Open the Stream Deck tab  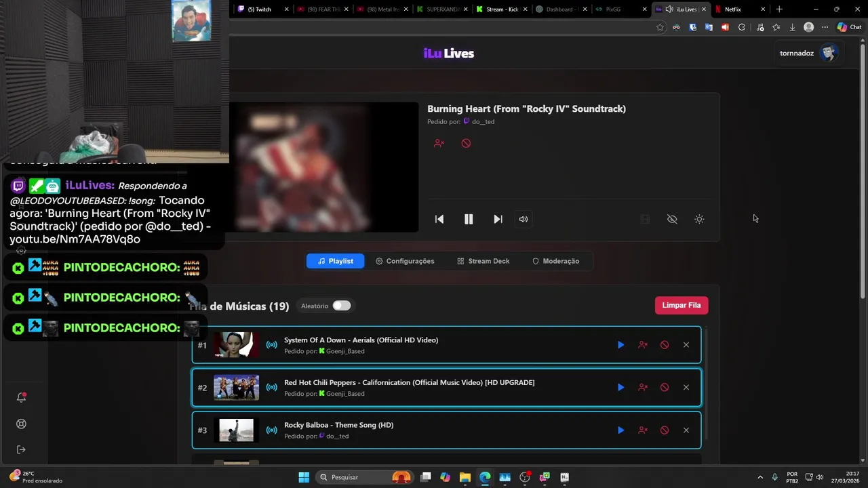[x=483, y=261]
